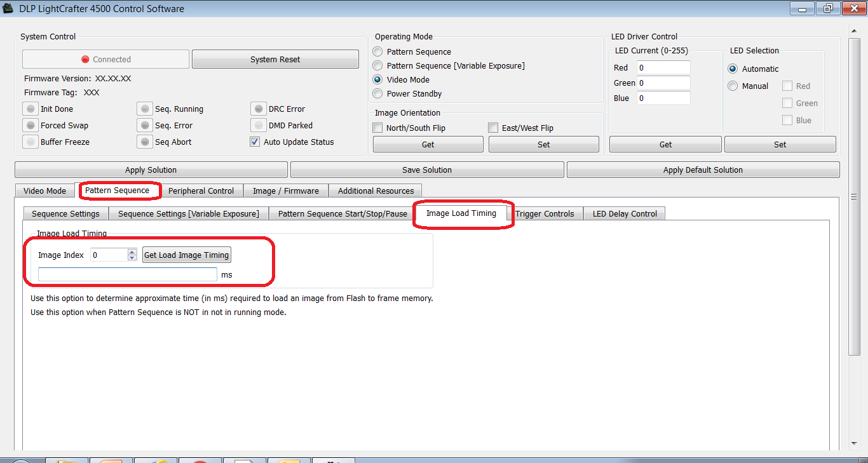
Task: Tick the Red LED Selection checkbox
Action: pyautogui.click(x=787, y=86)
